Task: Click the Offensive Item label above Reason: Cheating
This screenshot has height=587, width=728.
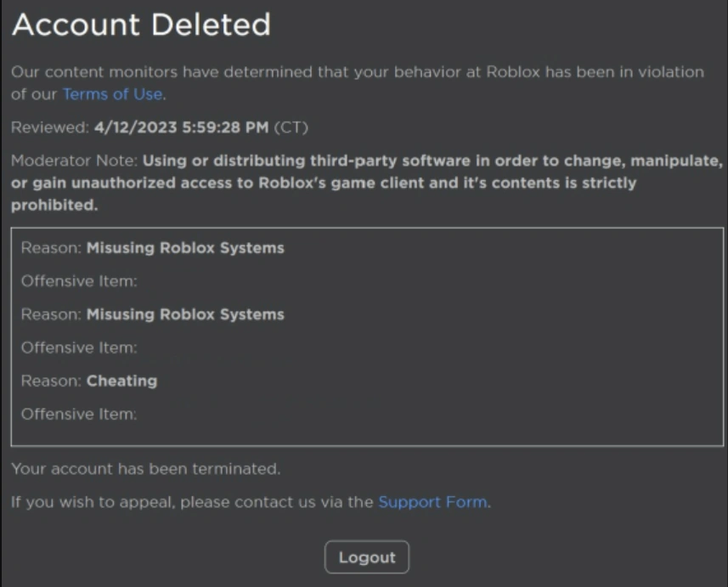Action: point(79,347)
